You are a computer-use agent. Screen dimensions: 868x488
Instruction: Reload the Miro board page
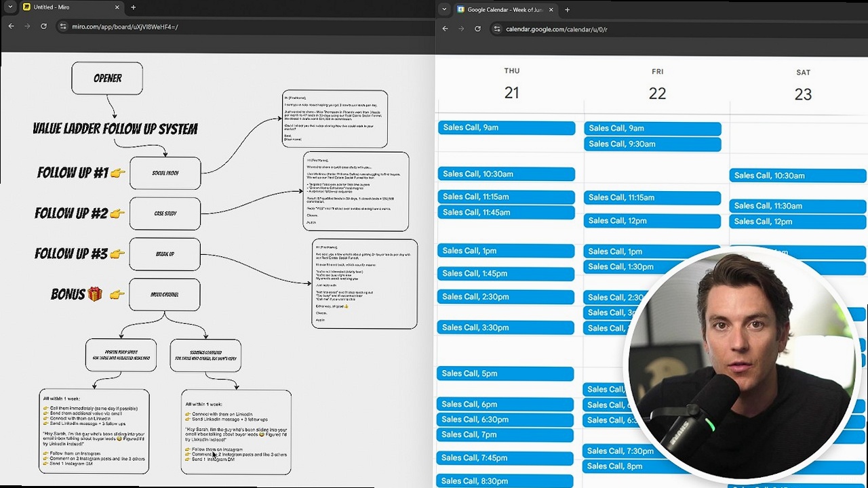click(x=43, y=26)
